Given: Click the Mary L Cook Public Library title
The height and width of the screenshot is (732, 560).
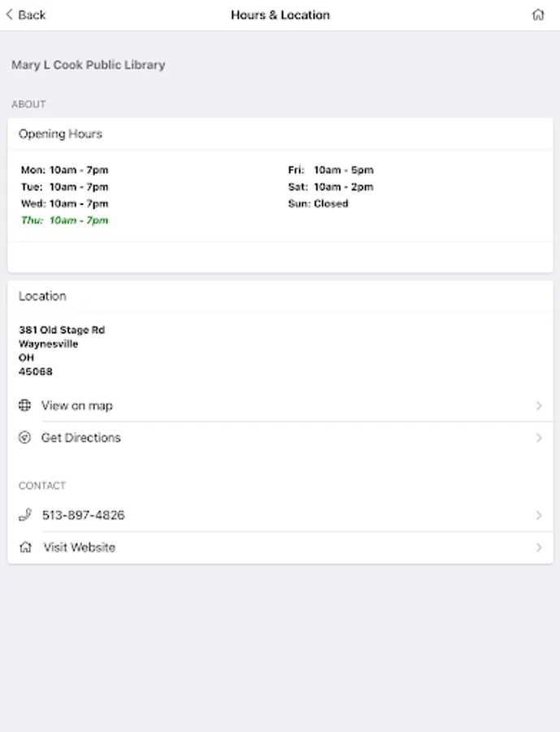Looking at the screenshot, I should click(88, 65).
